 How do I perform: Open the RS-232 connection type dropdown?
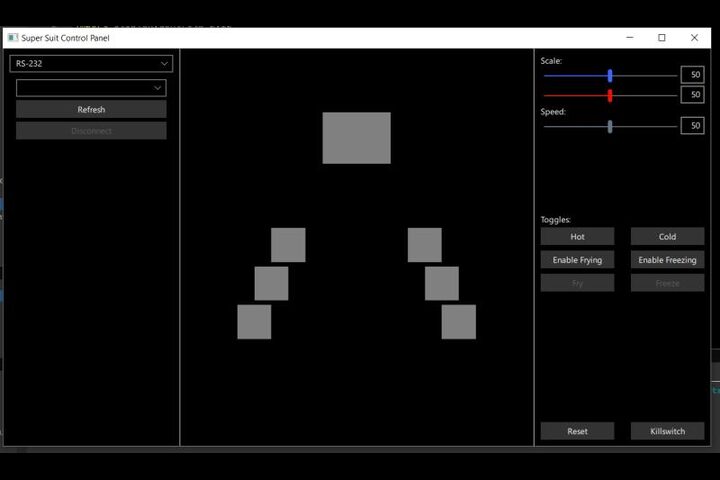point(91,63)
